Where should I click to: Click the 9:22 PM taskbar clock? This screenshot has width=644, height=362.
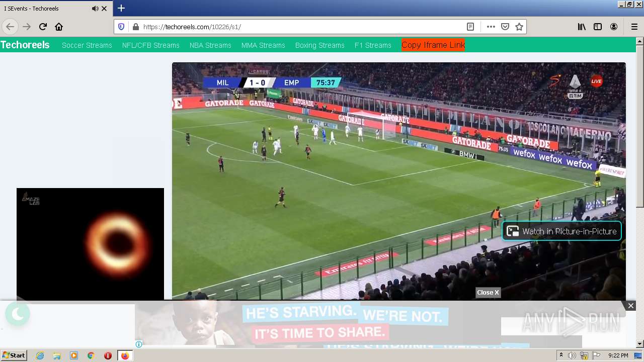[x=618, y=355]
